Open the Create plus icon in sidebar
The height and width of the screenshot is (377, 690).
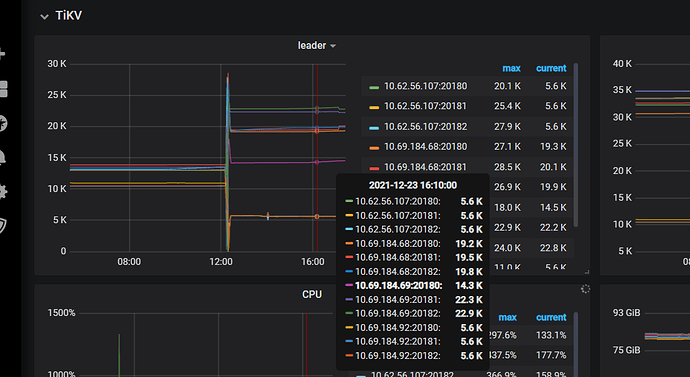2,54
